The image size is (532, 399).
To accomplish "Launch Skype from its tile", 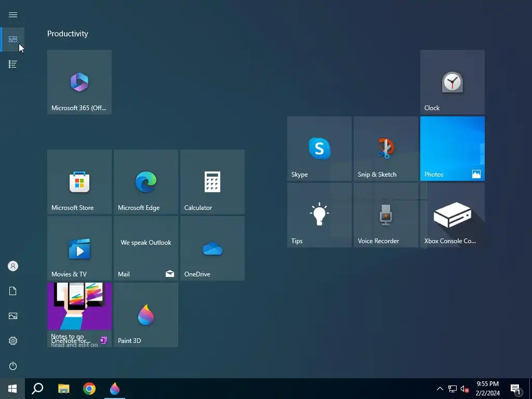I will [x=320, y=149].
